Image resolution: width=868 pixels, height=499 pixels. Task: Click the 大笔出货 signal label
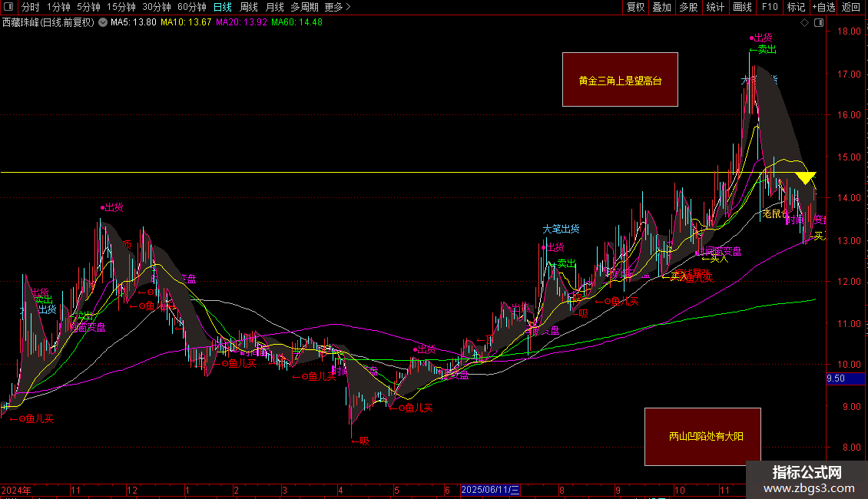tap(561, 229)
